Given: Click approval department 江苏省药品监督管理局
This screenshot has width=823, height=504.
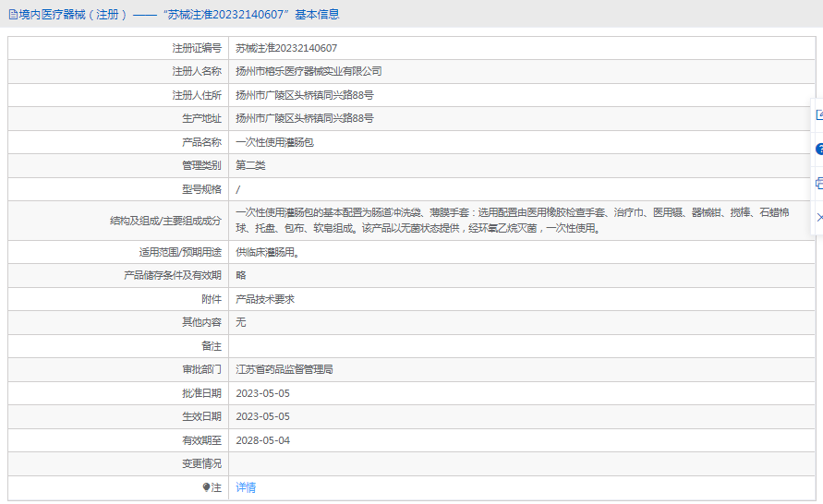Looking at the screenshot, I should pos(284,369).
